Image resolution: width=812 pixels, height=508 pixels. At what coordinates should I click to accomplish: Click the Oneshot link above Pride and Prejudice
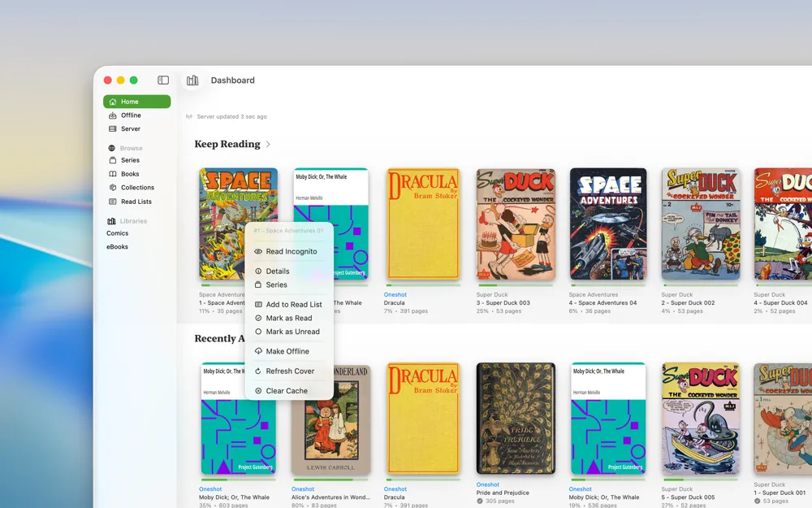488,484
